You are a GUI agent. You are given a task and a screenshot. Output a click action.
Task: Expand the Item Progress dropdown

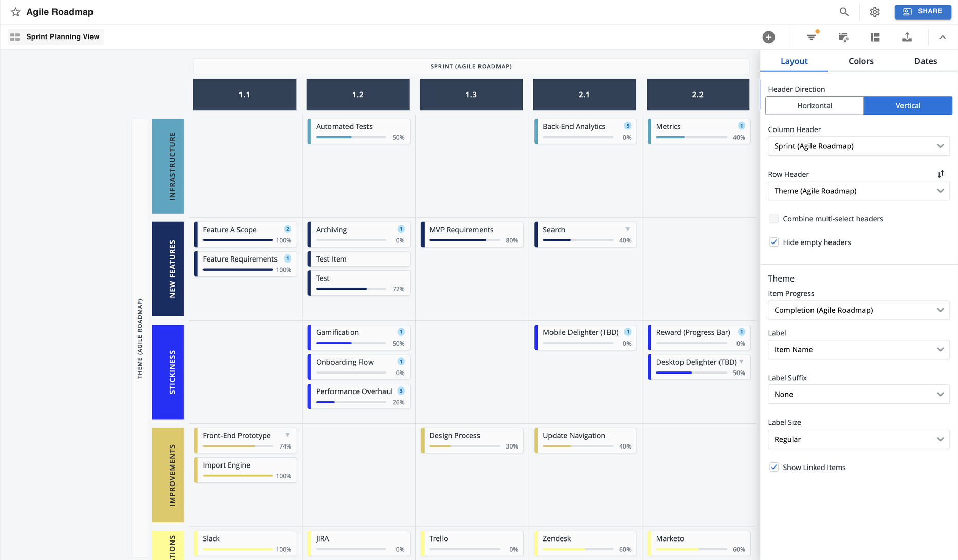(x=858, y=310)
